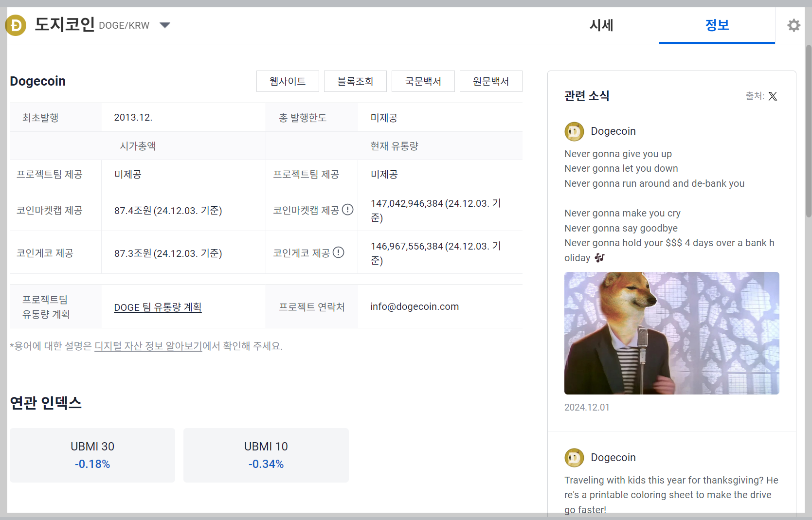Select the 정보 tab
The width and height of the screenshot is (812, 520).
[x=717, y=25]
